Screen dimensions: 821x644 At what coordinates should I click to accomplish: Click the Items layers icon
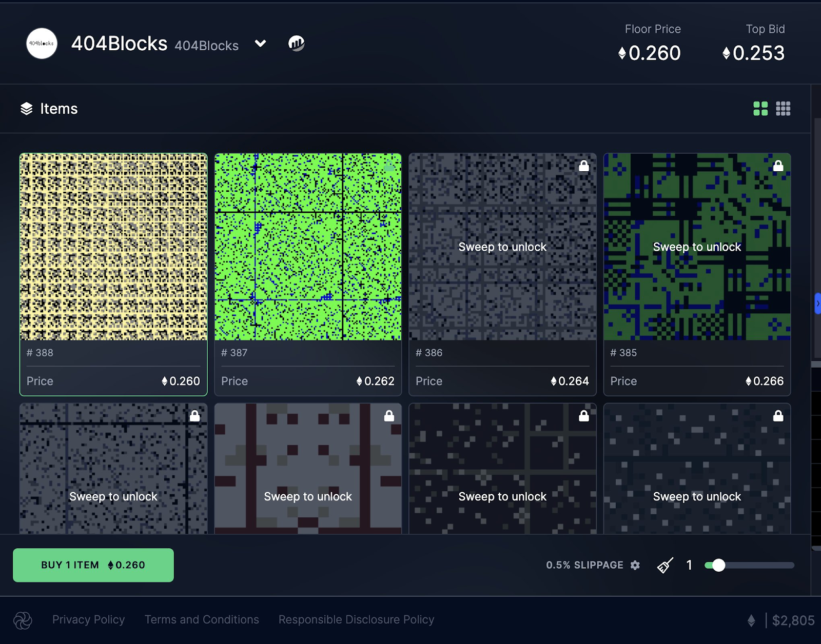27,109
